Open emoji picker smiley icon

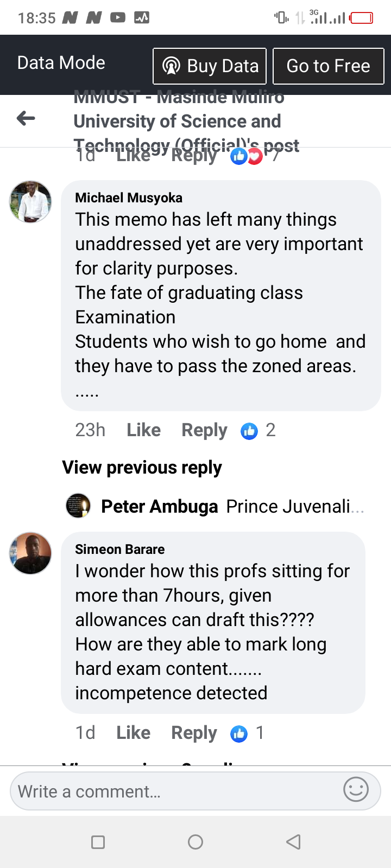click(356, 789)
